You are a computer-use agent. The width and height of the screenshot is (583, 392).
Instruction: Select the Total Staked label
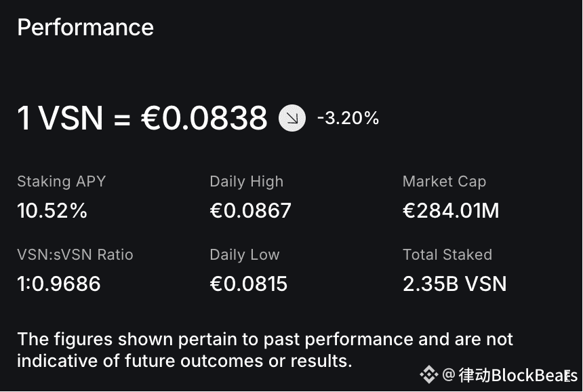(447, 255)
